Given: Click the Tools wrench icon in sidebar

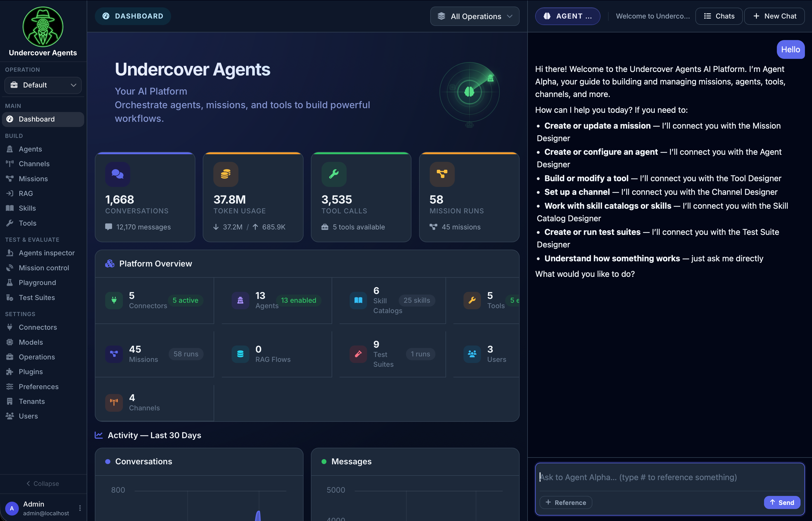Looking at the screenshot, I should point(10,223).
